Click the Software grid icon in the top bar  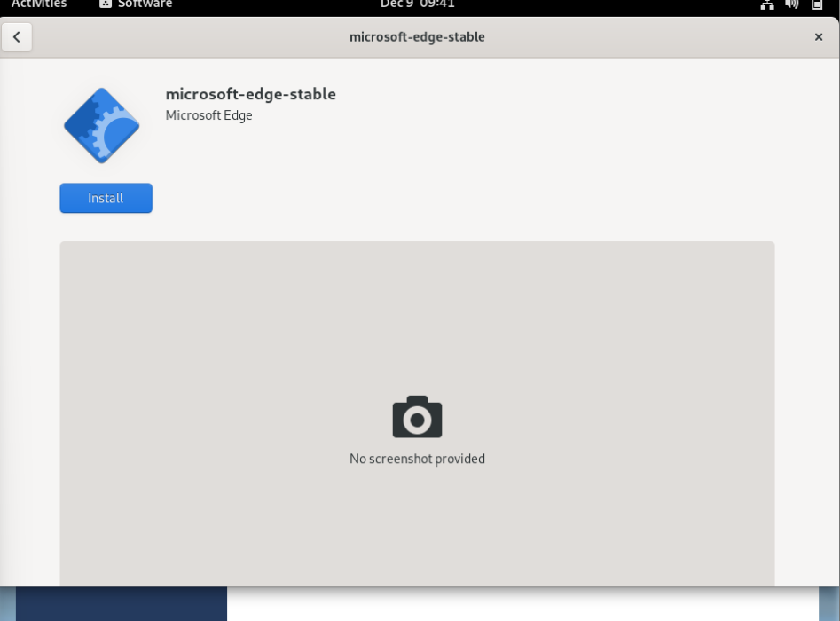(106, 4)
